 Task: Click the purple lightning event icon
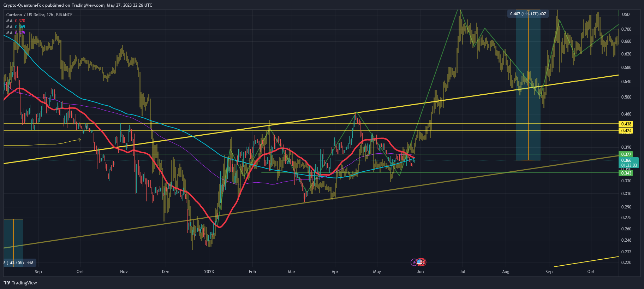tap(414, 262)
